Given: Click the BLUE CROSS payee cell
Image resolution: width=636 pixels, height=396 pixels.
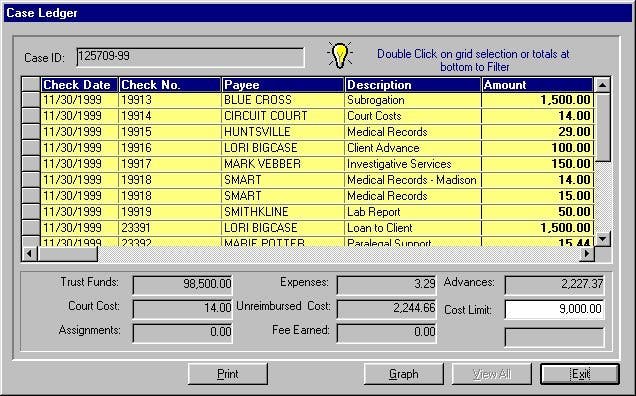Looking at the screenshot, I should click(x=283, y=100).
